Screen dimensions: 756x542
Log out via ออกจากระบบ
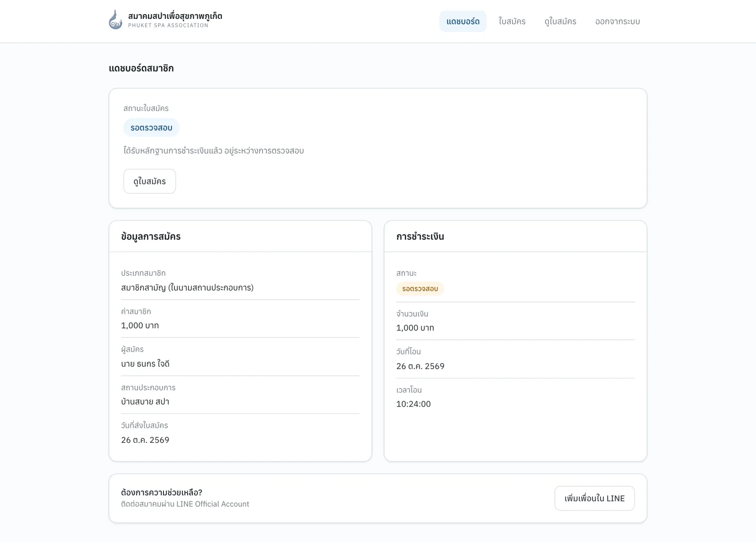(618, 21)
